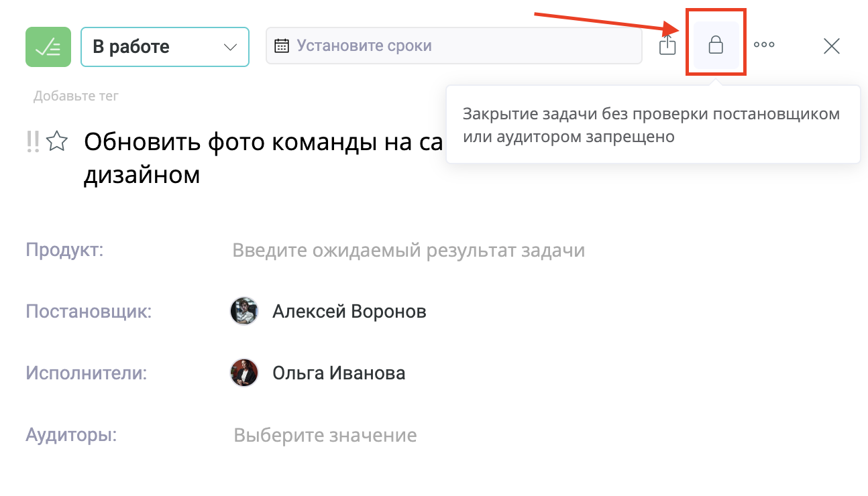The height and width of the screenshot is (496, 868).
Task: Open the 'В работе' status dropdown
Action: point(164,46)
